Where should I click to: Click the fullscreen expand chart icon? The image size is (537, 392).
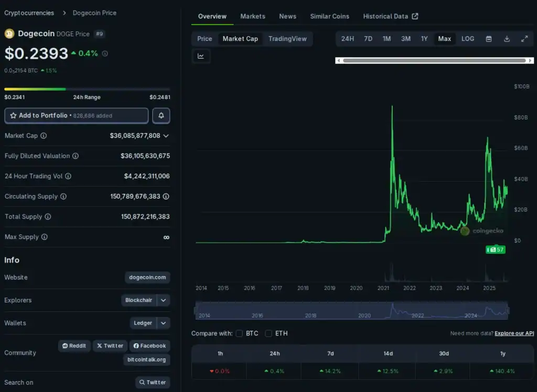(524, 39)
